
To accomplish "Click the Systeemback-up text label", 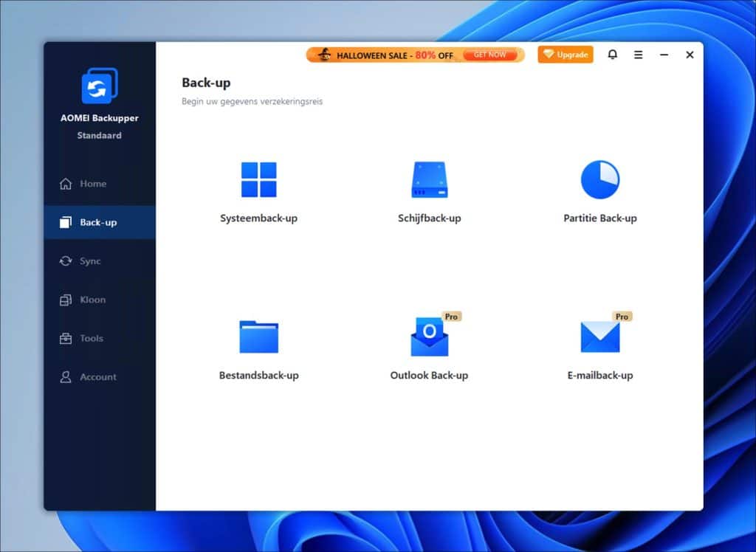I will [258, 218].
